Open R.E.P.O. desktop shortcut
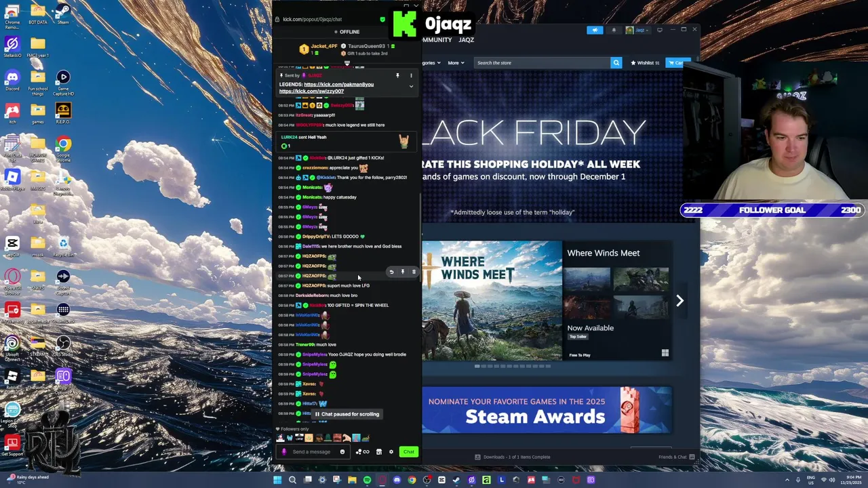This screenshot has width=868, height=488. [x=63, y=113]
